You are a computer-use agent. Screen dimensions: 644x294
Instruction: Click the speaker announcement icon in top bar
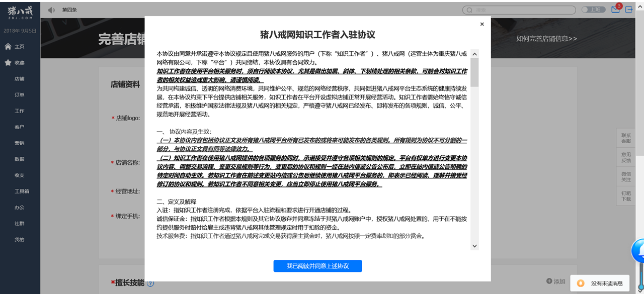tap(51, 10)
